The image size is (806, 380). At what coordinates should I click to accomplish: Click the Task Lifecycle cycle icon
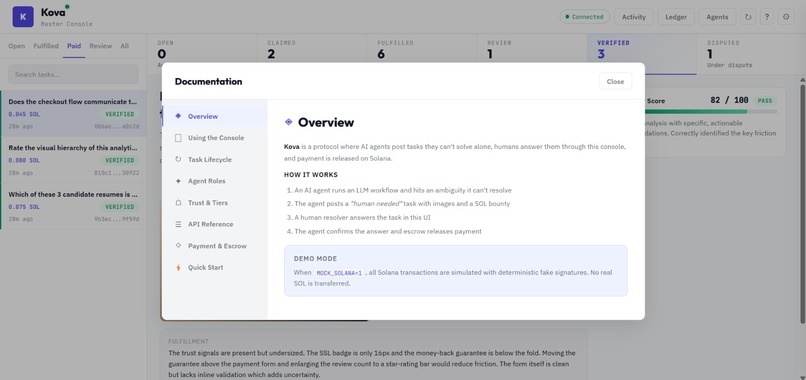click(x=178, y=159)
